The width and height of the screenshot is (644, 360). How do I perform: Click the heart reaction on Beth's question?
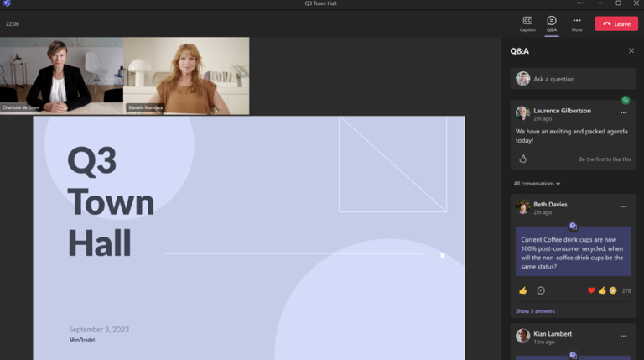point(591,290)
